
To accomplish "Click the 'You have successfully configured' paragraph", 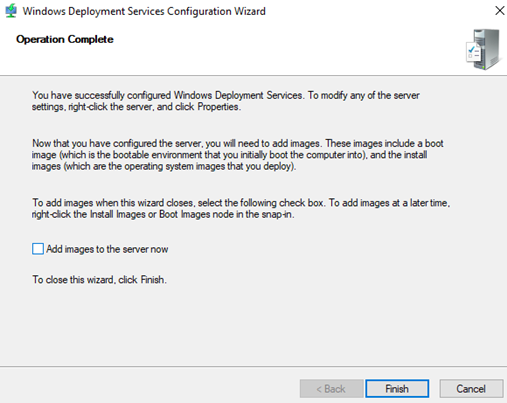I will [226, 101].
